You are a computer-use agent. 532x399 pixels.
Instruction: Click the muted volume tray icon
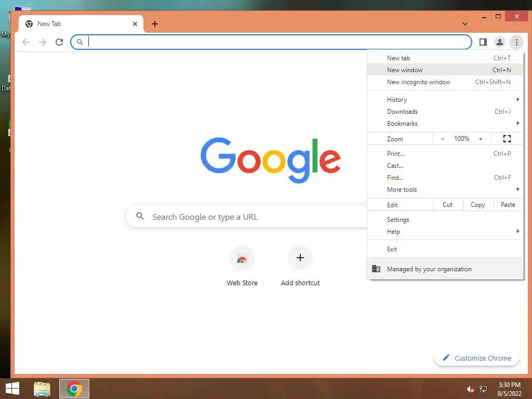pos(470,389)
